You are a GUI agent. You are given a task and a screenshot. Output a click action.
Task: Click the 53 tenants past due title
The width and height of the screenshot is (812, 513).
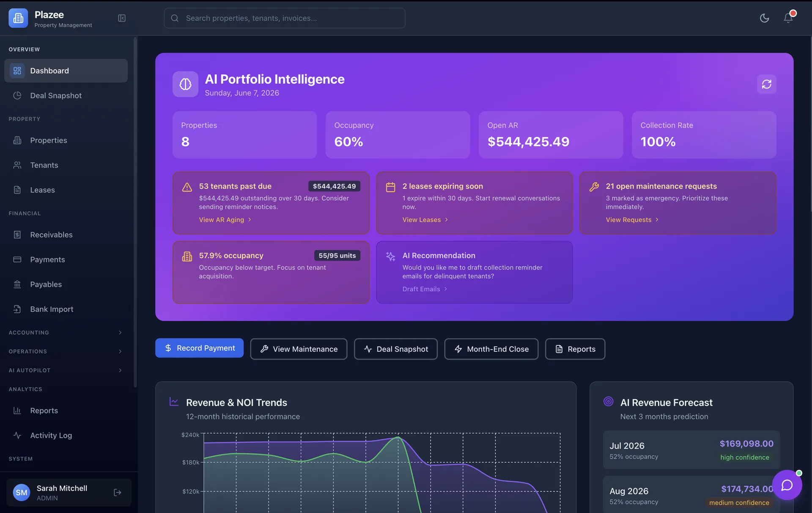click(x=235, y=186)
